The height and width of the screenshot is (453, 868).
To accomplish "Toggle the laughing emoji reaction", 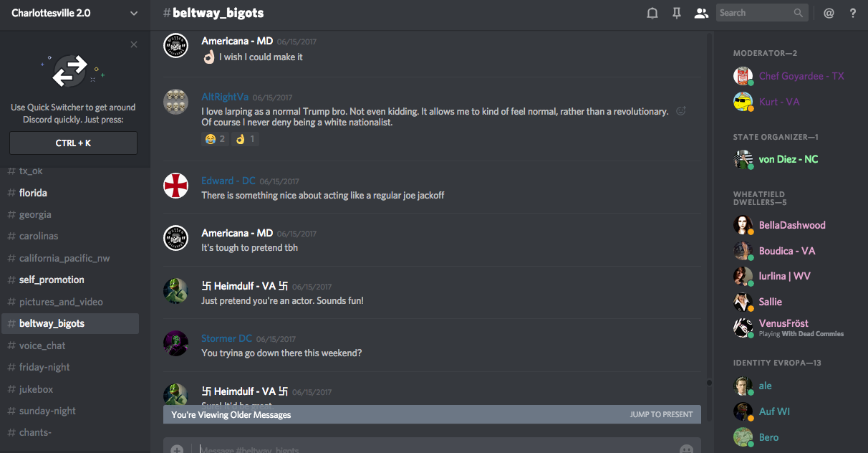I will (x=215, y=138).
